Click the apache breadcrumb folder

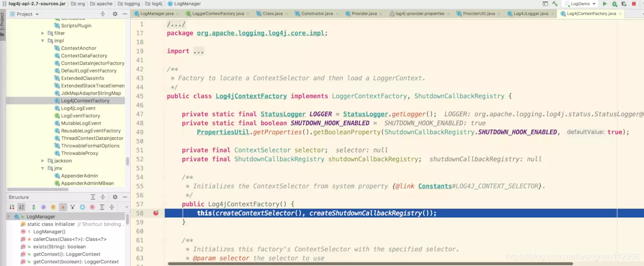tap(101, 4)
